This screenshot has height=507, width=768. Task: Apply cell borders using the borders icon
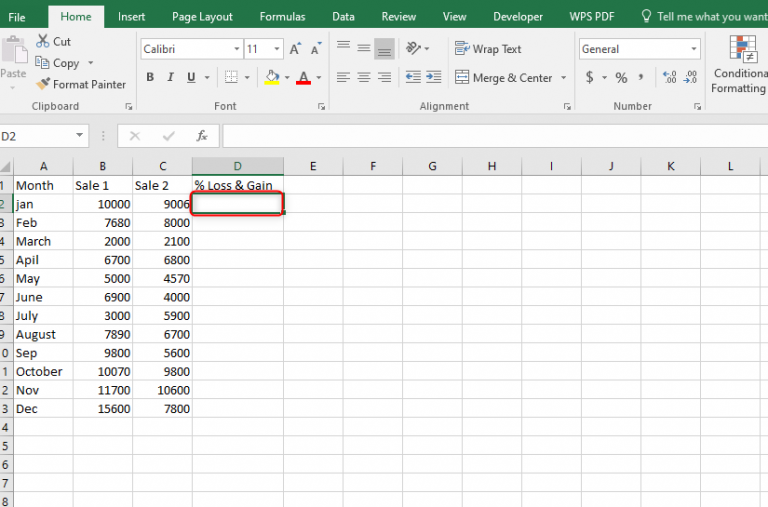(x=231, y=77)
